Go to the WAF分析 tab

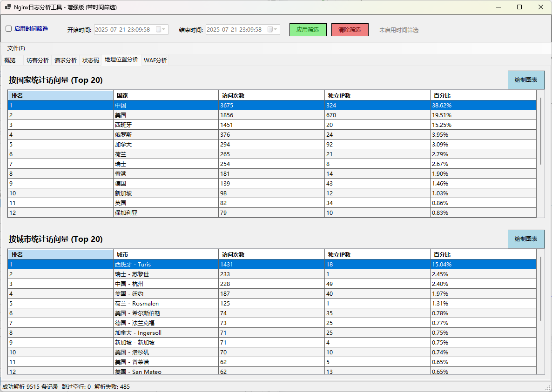(155, 60)
